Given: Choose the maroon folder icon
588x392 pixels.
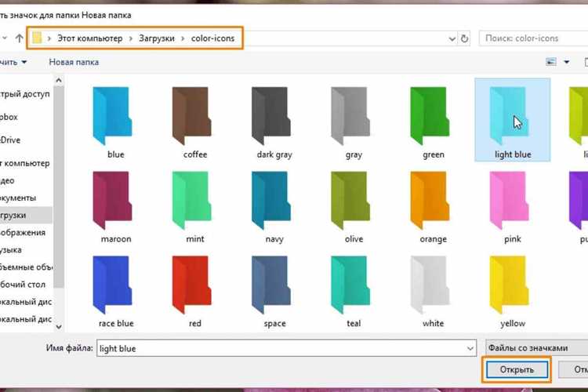Looking at the screenshot, I should [112, 201].
